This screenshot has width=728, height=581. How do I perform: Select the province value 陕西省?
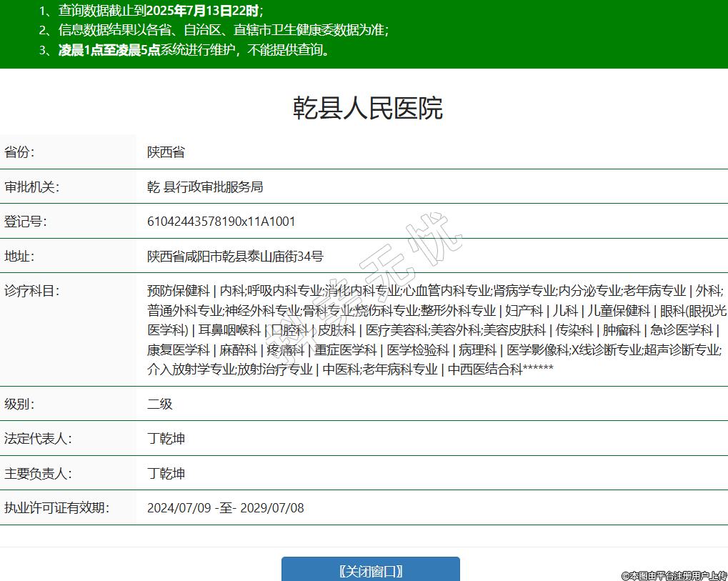tap(166, 152)
